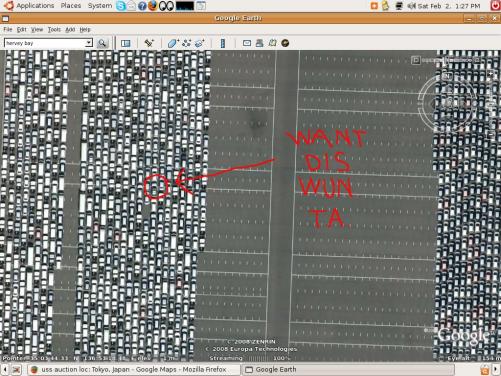This screenshot has width=501, height=376.
Task: Open the mail envelope panel launcher
Action: point(132,6)
